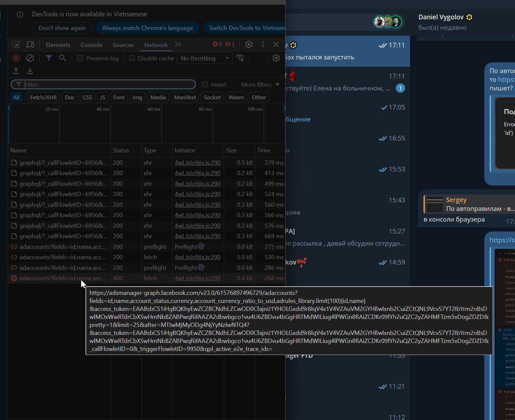Click Daniel Vygolov premium star badge
The height and width of the screenshot is (420, 515).
(470, 17)
